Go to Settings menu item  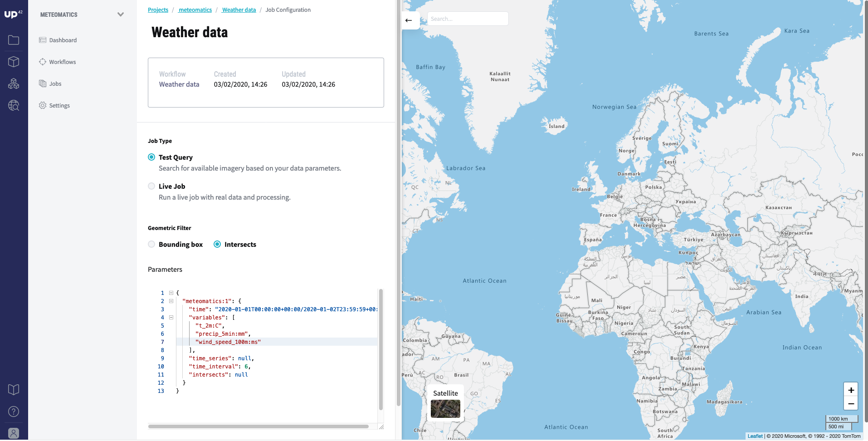59,105
